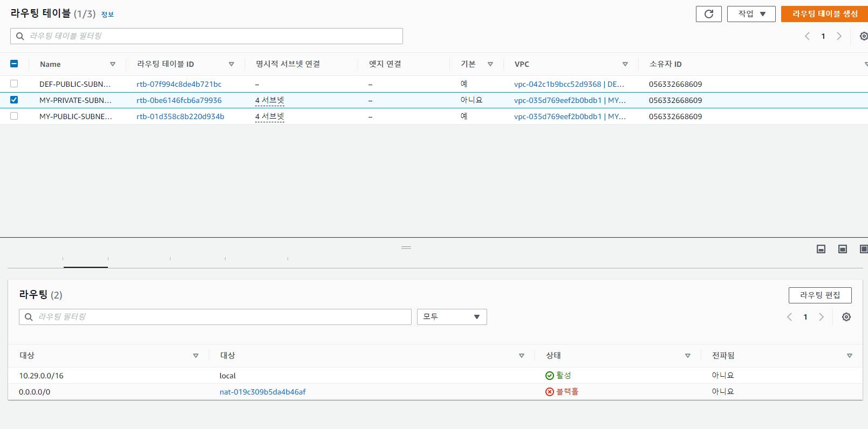Sort by 기본 column arrow
Image resolution: width=868 pixels, height=429 pixels.
click(490, 64)
